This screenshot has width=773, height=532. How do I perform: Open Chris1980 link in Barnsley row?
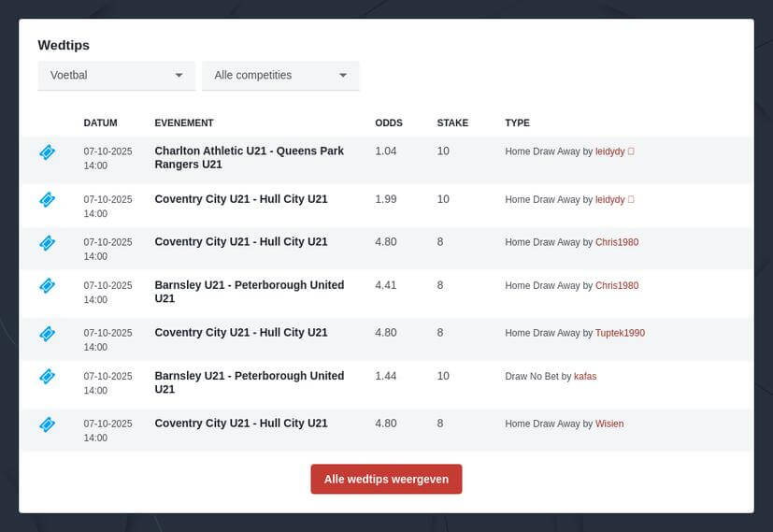[x=617, y=286]
